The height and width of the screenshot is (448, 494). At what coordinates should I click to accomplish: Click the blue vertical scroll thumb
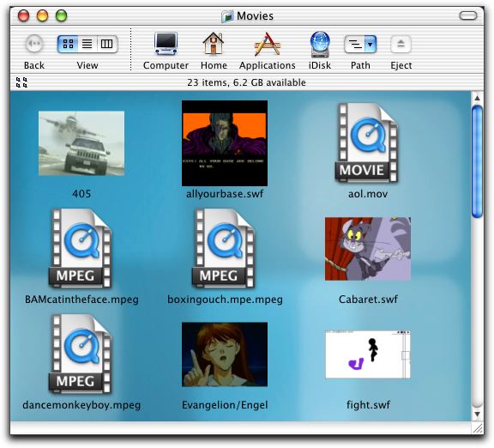478,161
